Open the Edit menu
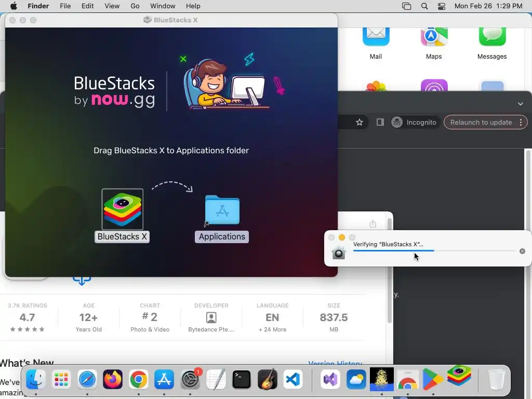The width and height of the screenshot is (532, 399). point(87,6)
